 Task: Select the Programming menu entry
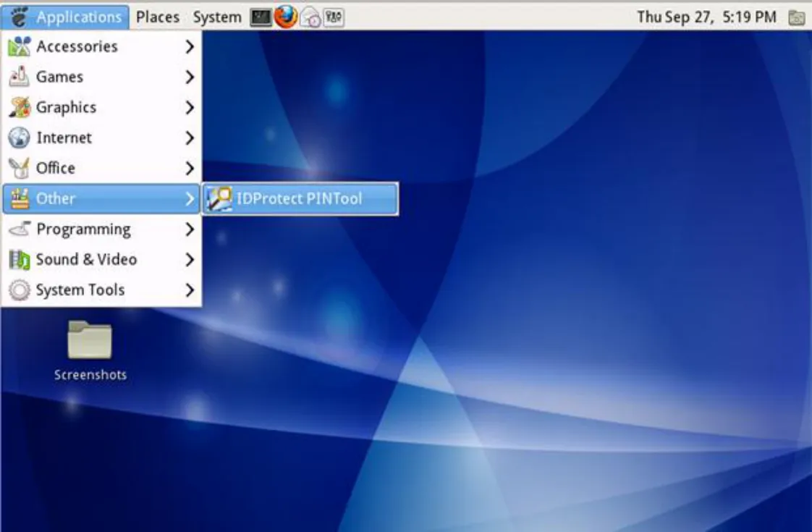(101, 229)
